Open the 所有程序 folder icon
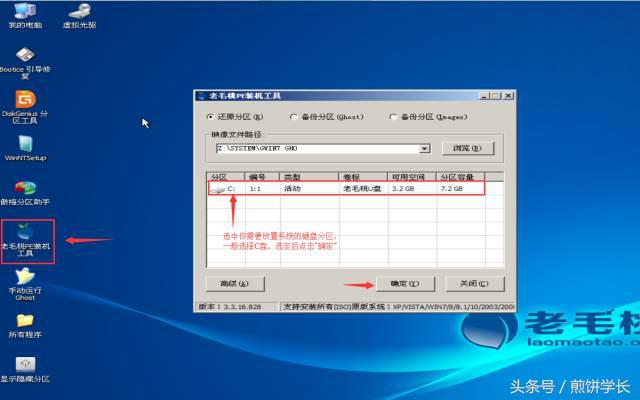The height and width of the screenshot is (400, 640). 25,326
